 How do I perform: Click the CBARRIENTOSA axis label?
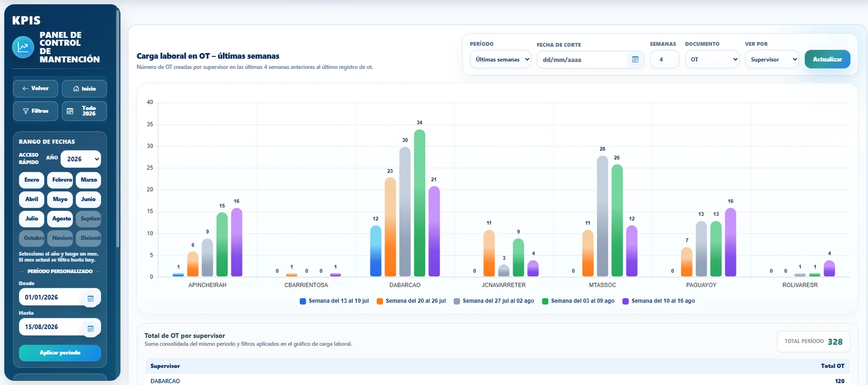pos(306,285)
